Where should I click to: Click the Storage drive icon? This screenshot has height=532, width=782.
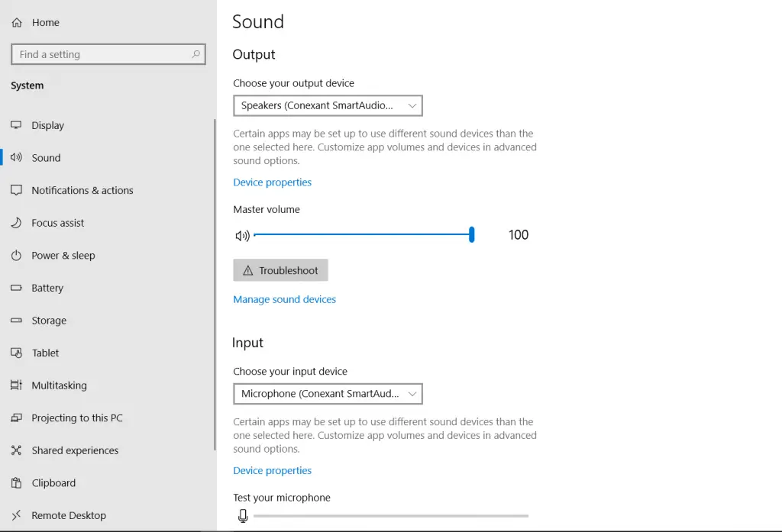tap(17, 321)
